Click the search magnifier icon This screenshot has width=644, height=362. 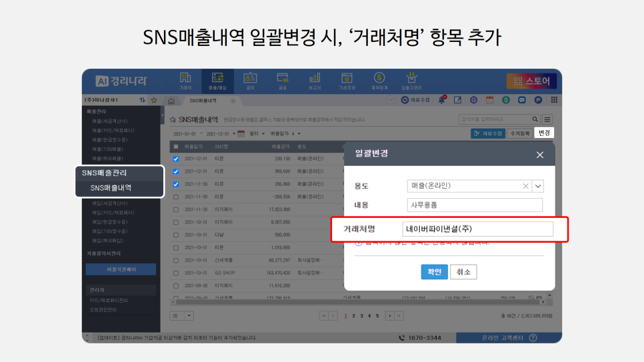(x=535, y=119)
